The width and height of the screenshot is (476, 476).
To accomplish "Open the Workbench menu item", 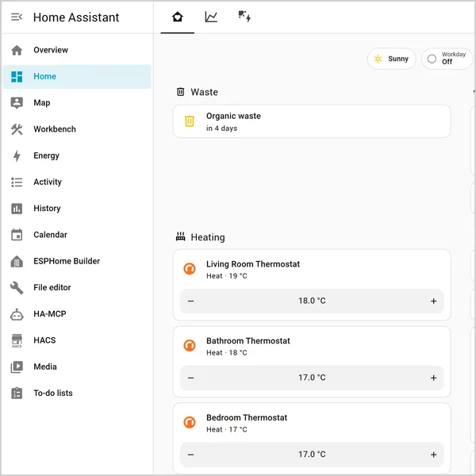I will point(77,129).
